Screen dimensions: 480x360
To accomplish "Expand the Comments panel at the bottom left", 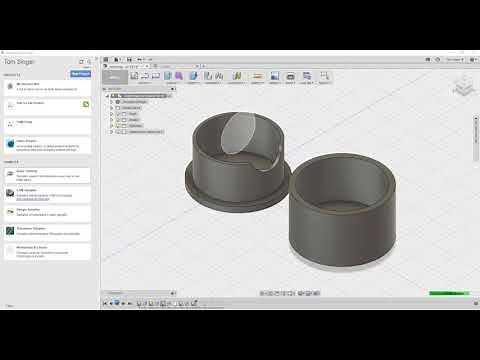I will (x=173, y=293).
